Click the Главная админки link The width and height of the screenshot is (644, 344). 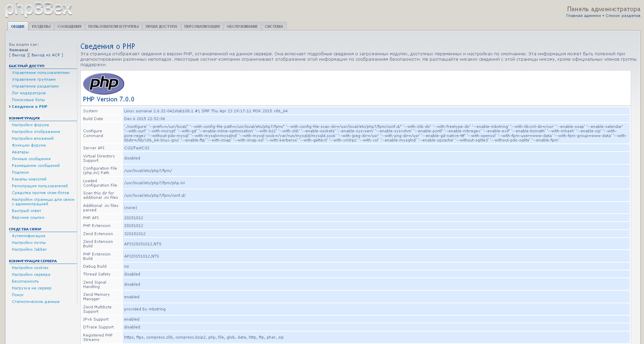tap(583, 16)
